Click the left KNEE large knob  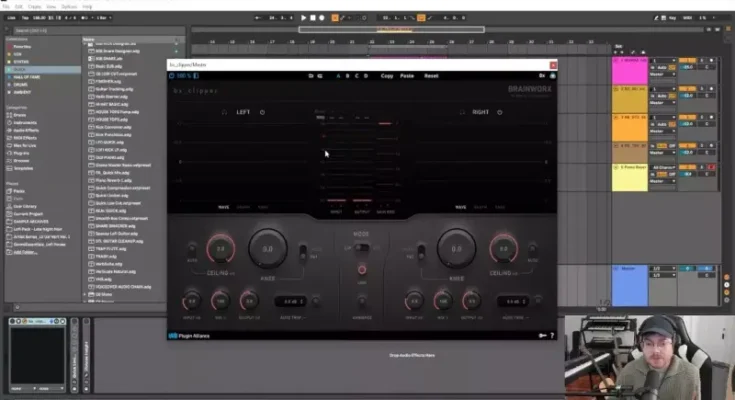[268, 248]
